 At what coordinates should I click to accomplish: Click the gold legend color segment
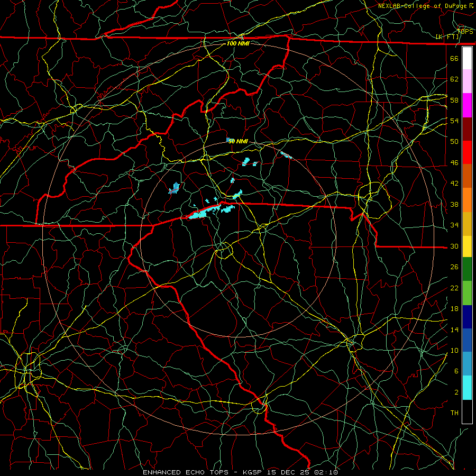467,224
